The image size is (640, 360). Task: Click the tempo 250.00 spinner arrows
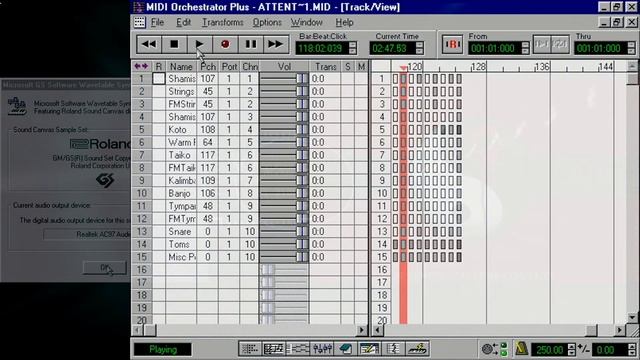pos(571,349)
